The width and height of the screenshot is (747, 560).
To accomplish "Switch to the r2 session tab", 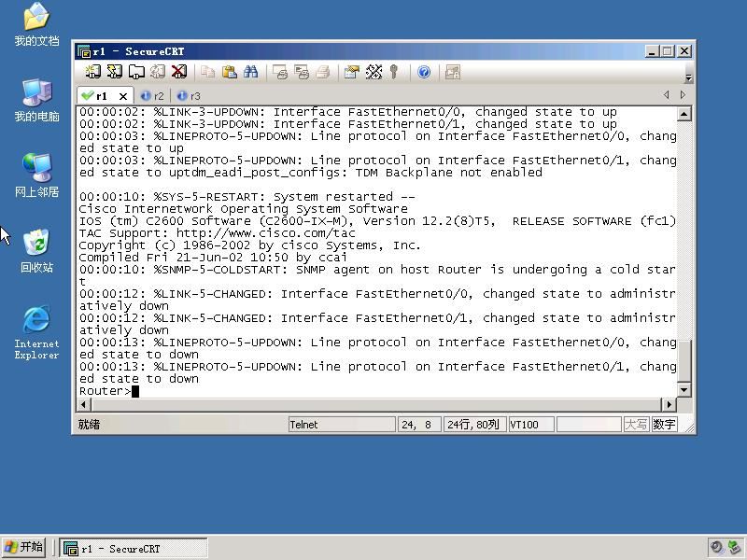I will click(152, 96).
